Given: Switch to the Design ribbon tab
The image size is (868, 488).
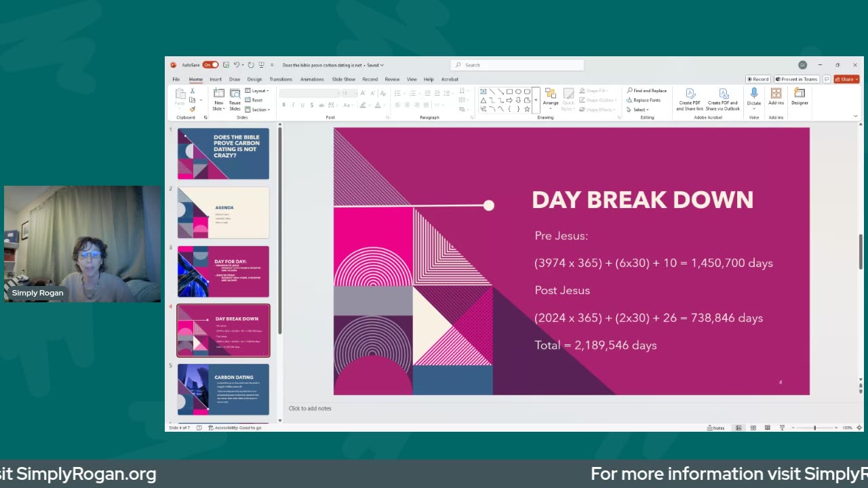Looking at the screenshot, I should click(254, 79).
